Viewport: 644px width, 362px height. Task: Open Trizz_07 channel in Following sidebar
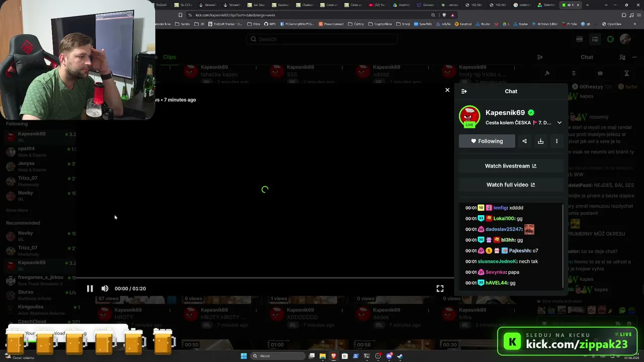tap(40, 180)
